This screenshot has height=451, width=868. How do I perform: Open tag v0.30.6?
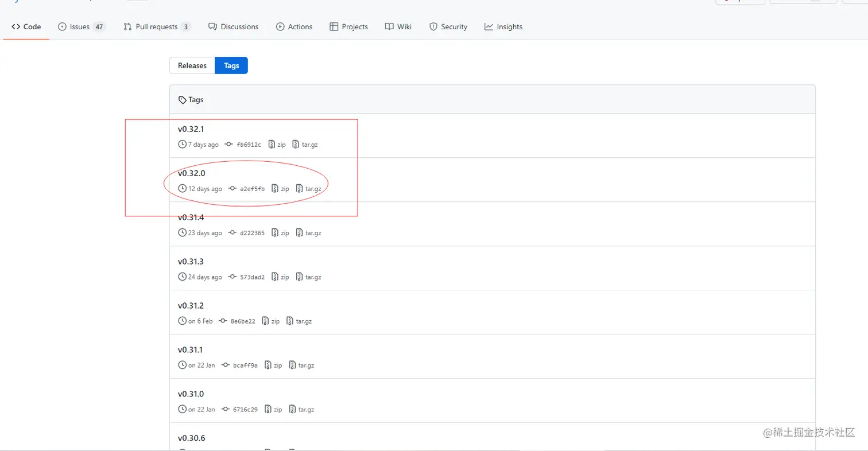[x=191, y=438]
